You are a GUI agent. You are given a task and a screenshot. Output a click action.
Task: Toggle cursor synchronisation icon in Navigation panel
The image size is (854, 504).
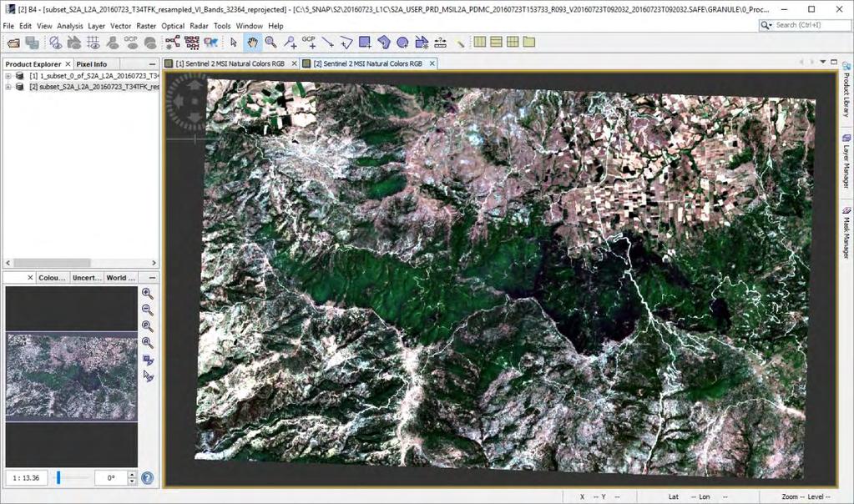tap(147, 376)
